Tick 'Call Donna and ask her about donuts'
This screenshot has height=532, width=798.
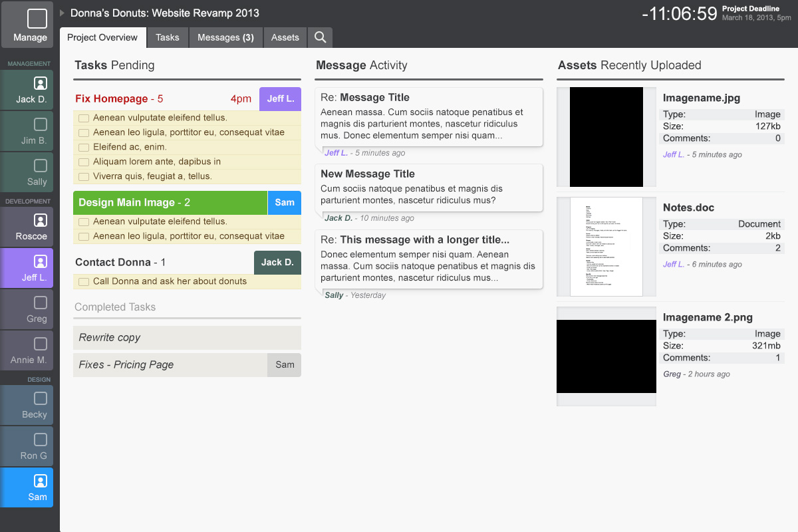(84, 281)
